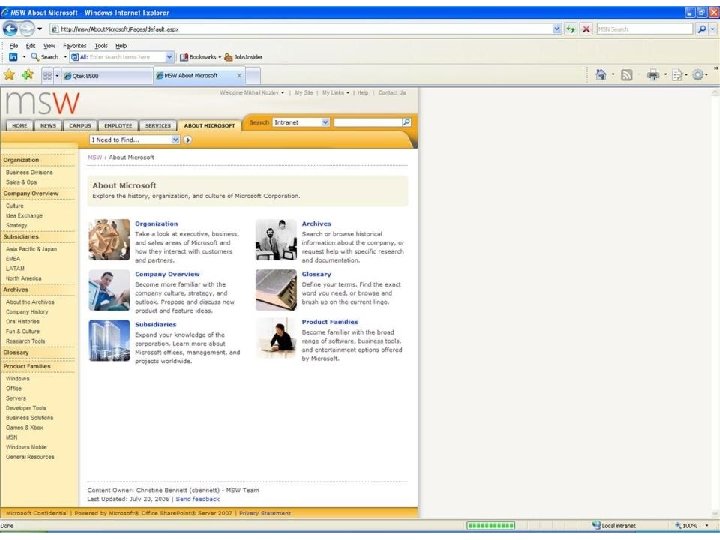Go to the SERVICES navigation tab

pyautogui.click(x=158, y=125)
